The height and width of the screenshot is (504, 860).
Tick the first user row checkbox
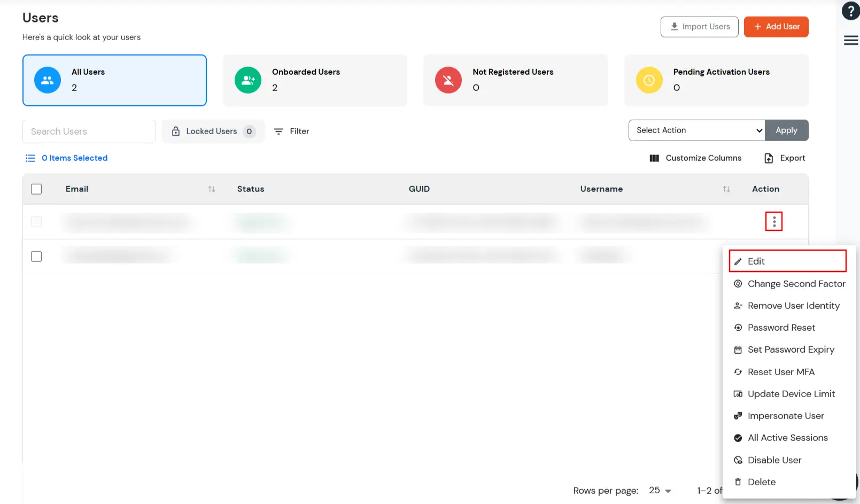(36, 222)
